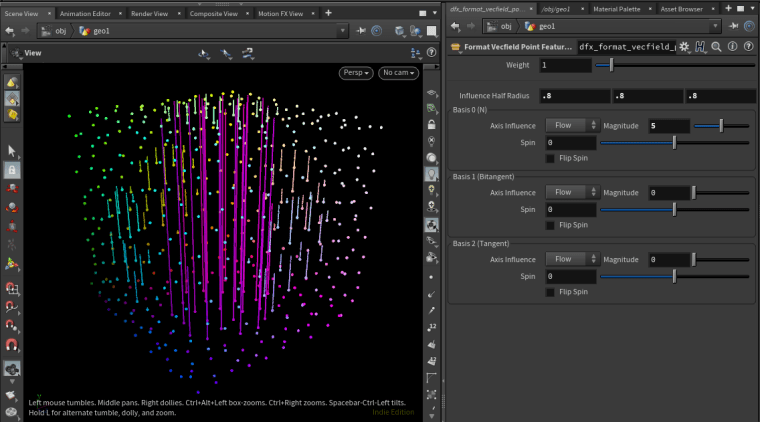Enable Flip Spin under Basis 0 (N)
The width and height of the screenshot is (760, 422).
(551, 158)
